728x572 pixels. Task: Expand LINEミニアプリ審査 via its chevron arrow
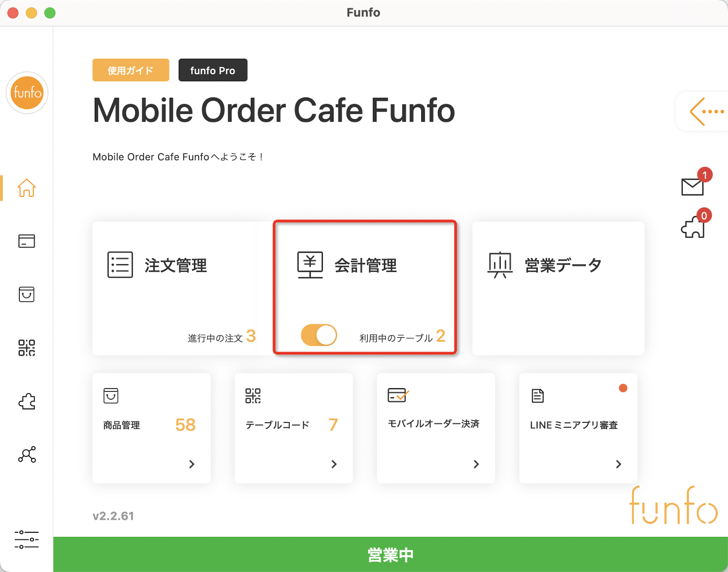point(619,464)
